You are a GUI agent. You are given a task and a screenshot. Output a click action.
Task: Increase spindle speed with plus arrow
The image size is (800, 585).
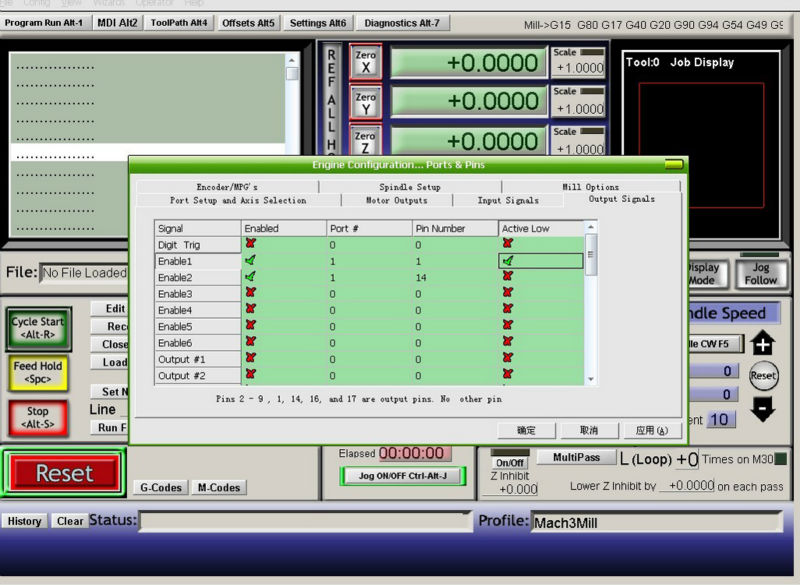tap(763, 343)
